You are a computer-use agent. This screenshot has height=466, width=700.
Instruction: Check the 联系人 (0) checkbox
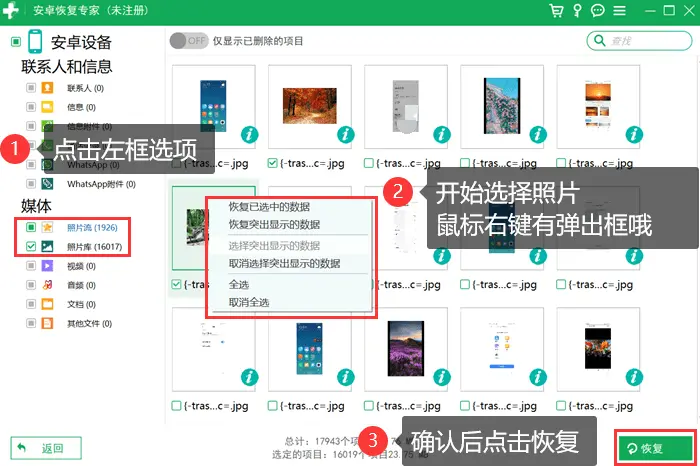(x=31, y=88)
